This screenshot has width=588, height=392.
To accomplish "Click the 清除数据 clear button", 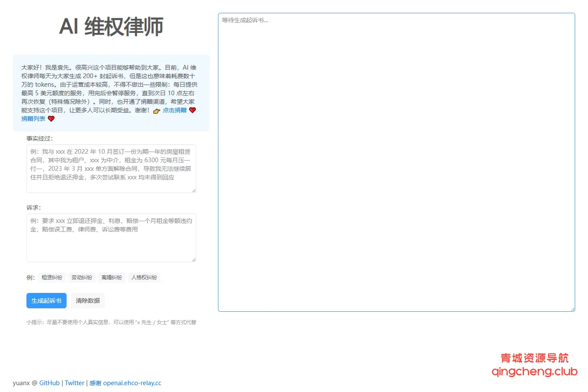I will click(87, 301).
